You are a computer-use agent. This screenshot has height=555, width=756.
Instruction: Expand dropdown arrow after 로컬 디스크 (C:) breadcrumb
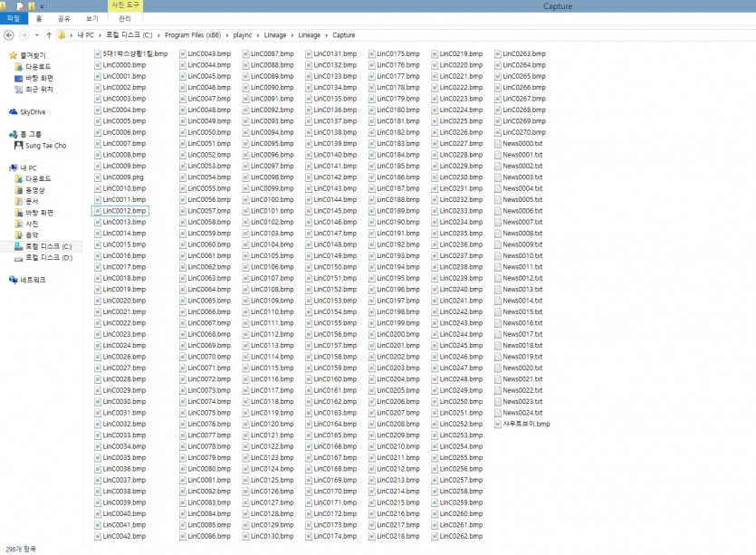tap(158, 35)
